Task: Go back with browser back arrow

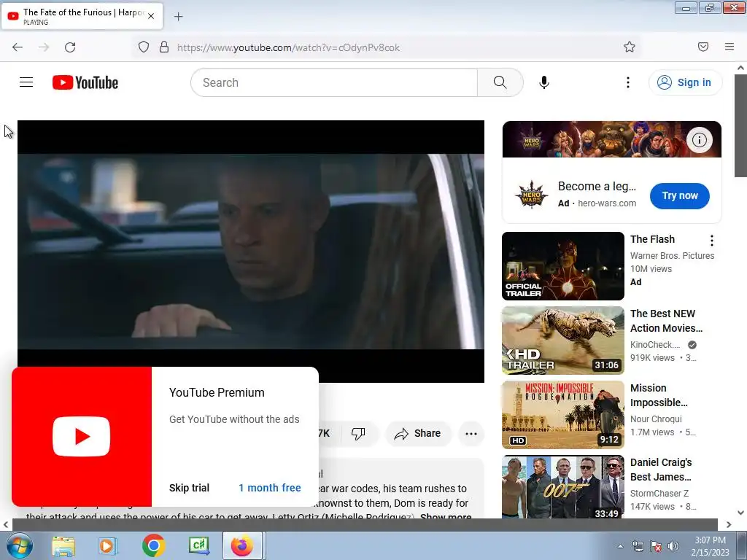Action: tap(18, 47)
